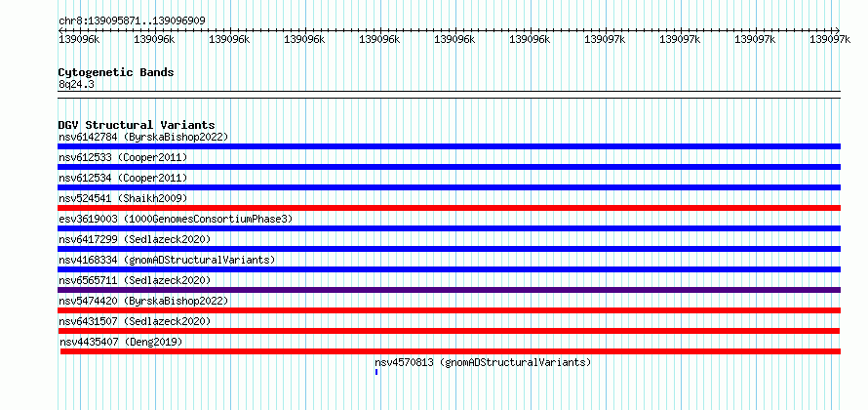Open nsv4435407 (Deng2019) variant label
Viewport: 868px width, 410px height.
click(121, 342)
